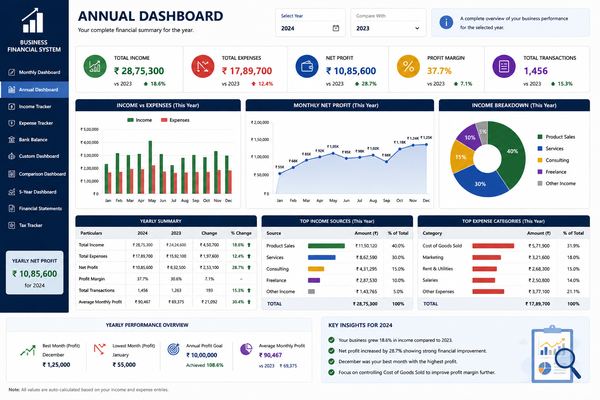Viewport: 600px width, 400px height.
Task: Click the Product Sales legend swatch
Action: (x=540, y=137)
